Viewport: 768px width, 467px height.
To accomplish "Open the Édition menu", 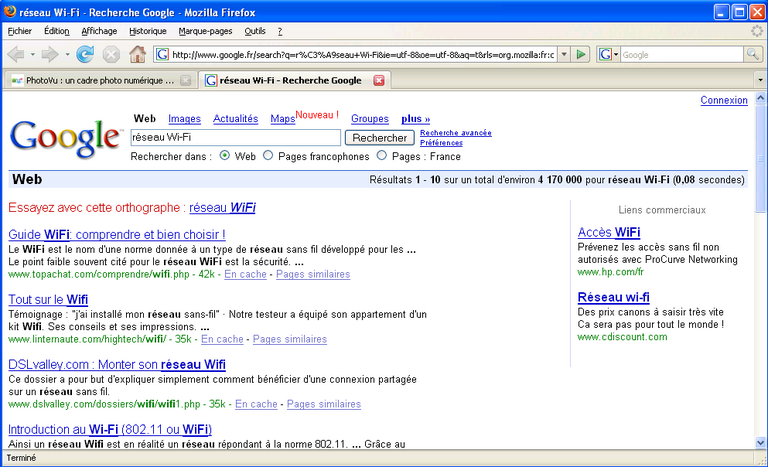I will pos(56,31).
